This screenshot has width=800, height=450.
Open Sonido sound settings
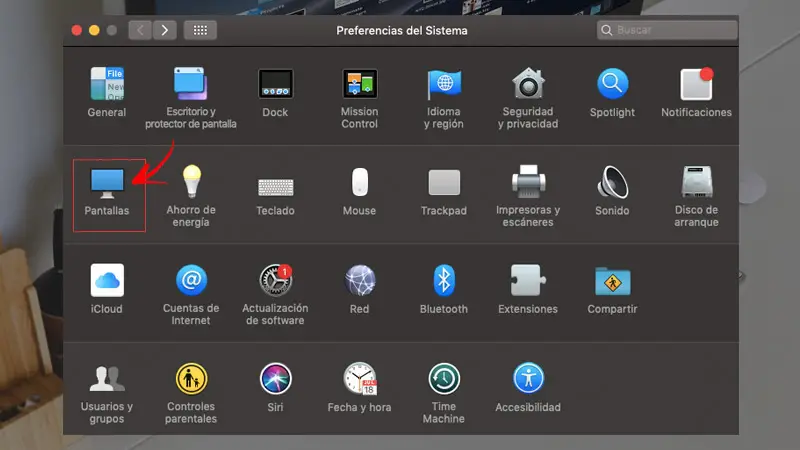[612, 191]
